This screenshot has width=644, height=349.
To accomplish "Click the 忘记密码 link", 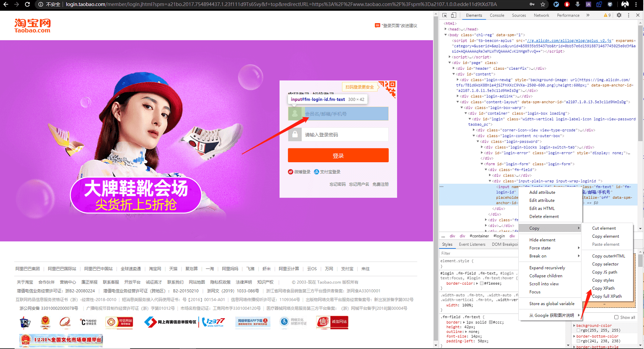I will click(x=337, y=185).
